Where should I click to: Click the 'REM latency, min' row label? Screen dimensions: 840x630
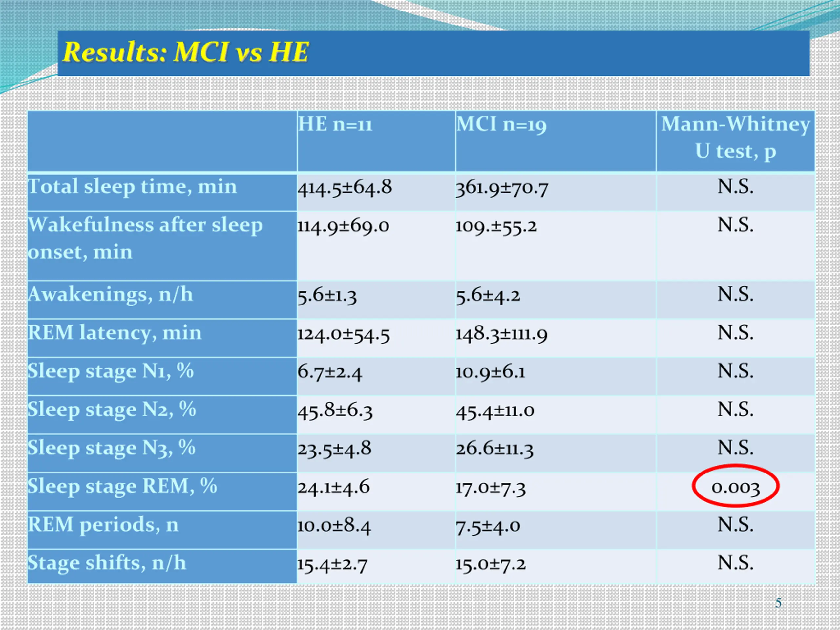[115, 333]
